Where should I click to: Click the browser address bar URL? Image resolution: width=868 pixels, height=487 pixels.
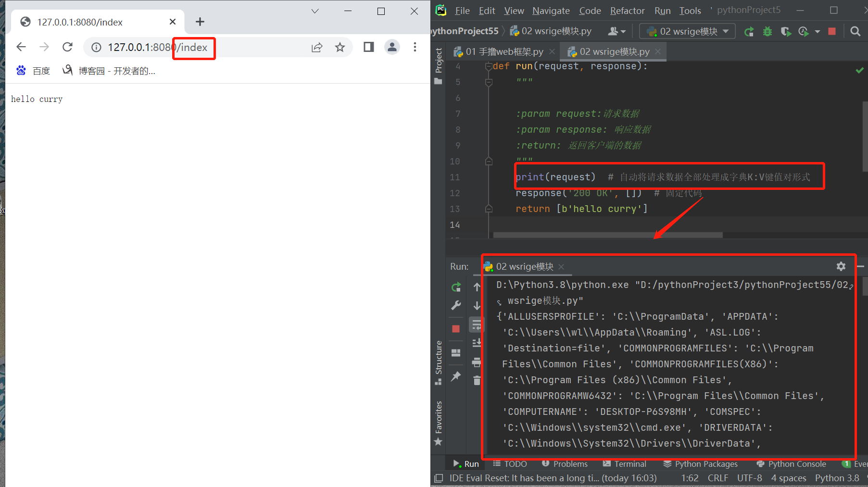point(157,47)
